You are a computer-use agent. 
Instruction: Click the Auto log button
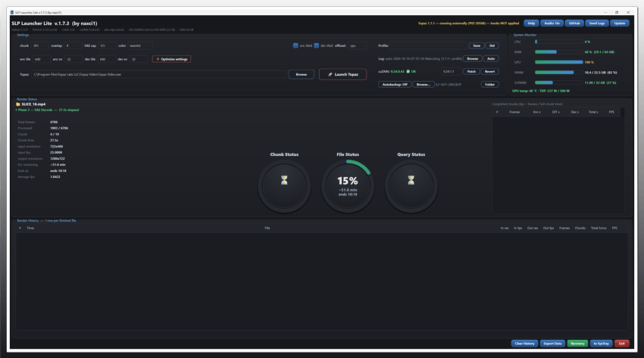coord(491,58)
